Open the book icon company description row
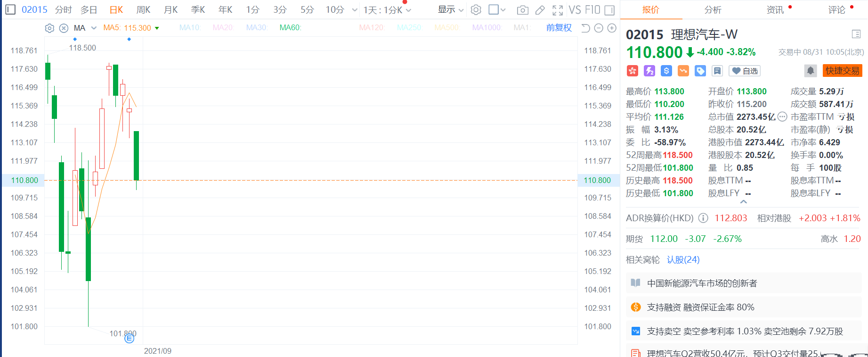Image resolution: width=868 pixels, height=357 pixels. [x=744, y=283]
